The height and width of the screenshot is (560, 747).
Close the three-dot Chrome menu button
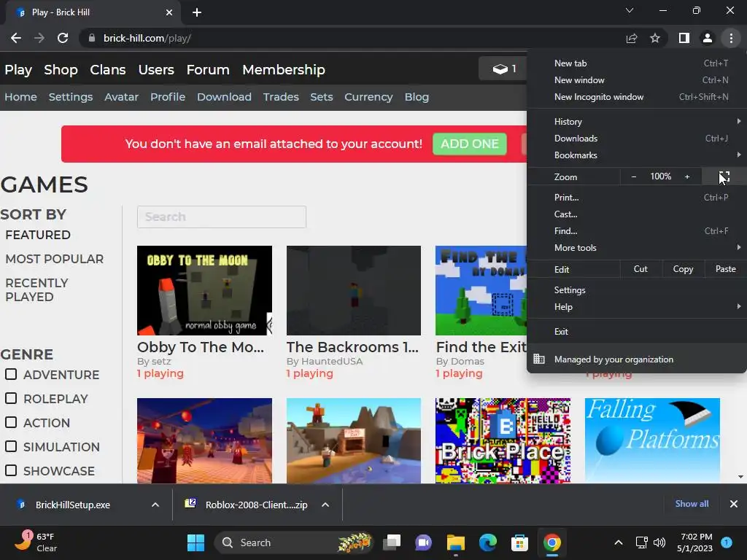[x=731, y=38]
